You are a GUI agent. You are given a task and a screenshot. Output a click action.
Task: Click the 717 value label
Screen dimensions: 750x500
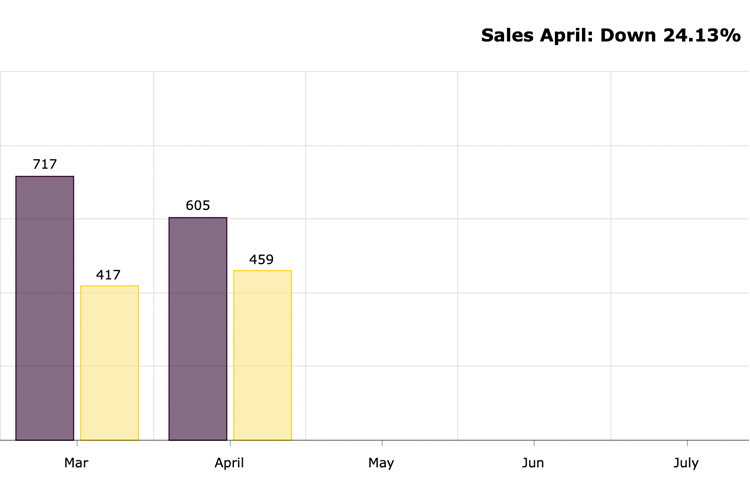(45, 164)
